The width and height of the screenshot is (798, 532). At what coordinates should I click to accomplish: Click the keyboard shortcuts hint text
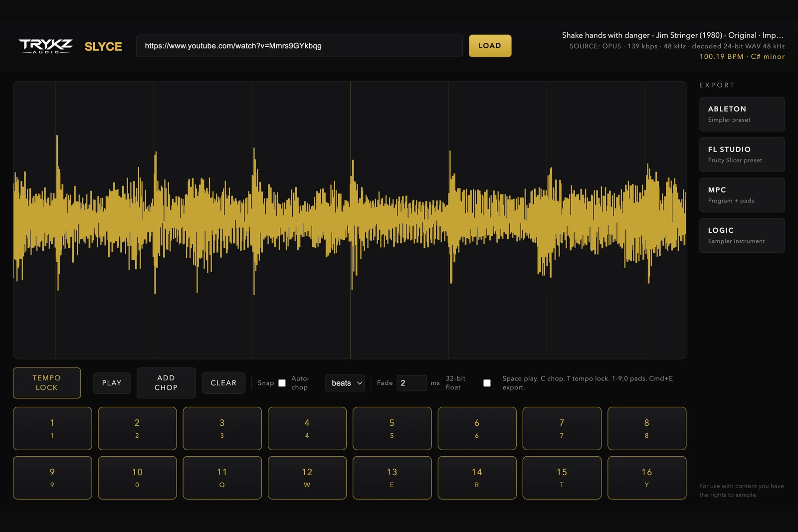pyautogui.click(x=588, y=383)
